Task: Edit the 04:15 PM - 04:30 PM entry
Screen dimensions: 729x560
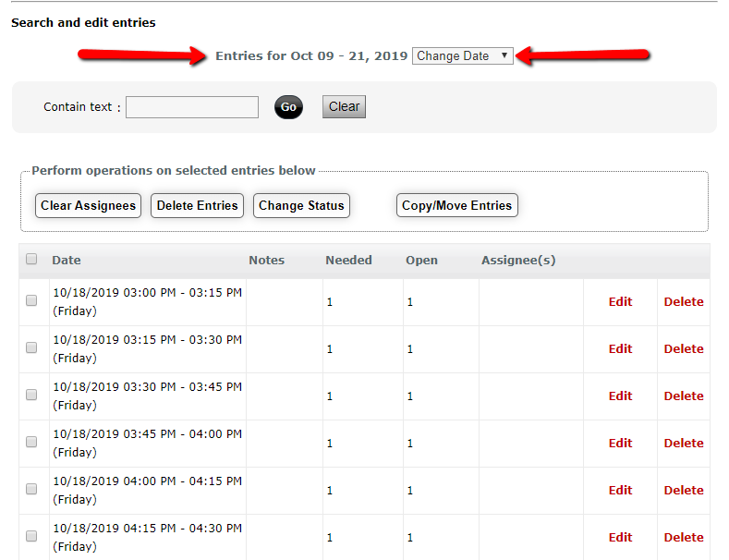Action: tap(620, 537)
